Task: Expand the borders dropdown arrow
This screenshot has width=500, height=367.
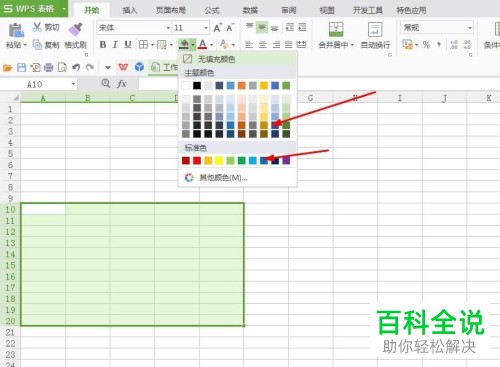Action: 152,44
